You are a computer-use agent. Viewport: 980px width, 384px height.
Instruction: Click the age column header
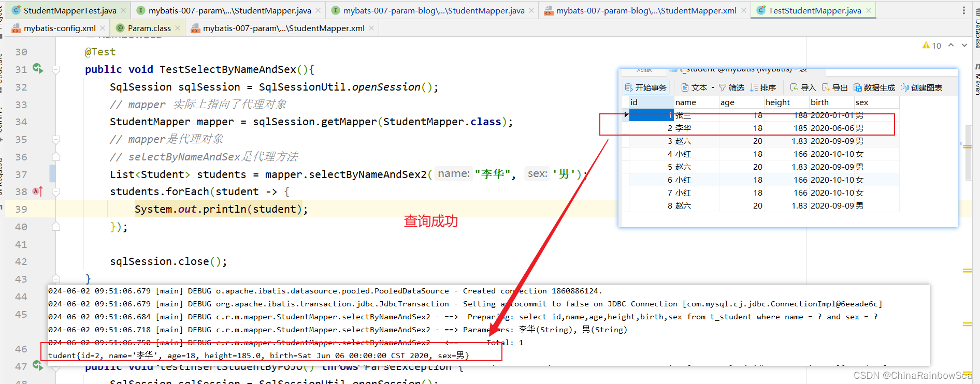741,102
